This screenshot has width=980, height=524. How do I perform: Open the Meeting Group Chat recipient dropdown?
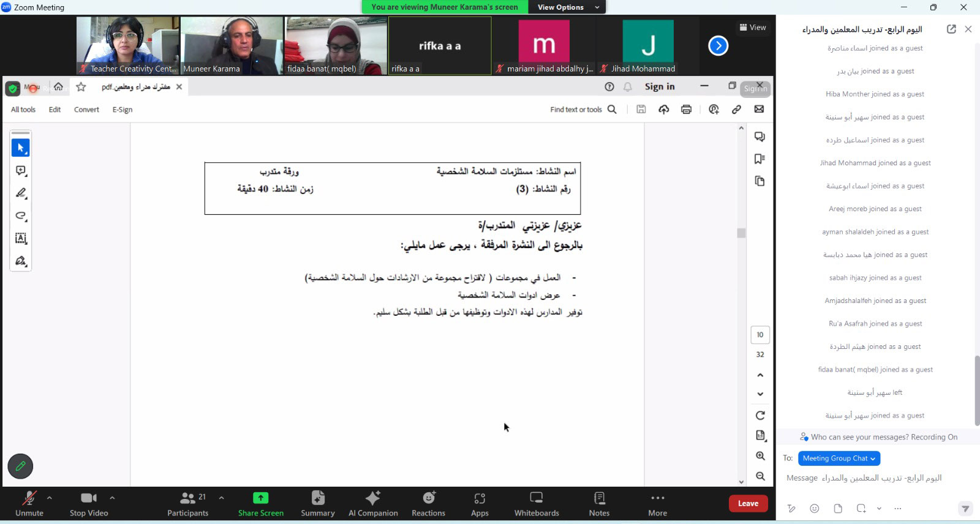pyautogui.click(x=839, y=458)
